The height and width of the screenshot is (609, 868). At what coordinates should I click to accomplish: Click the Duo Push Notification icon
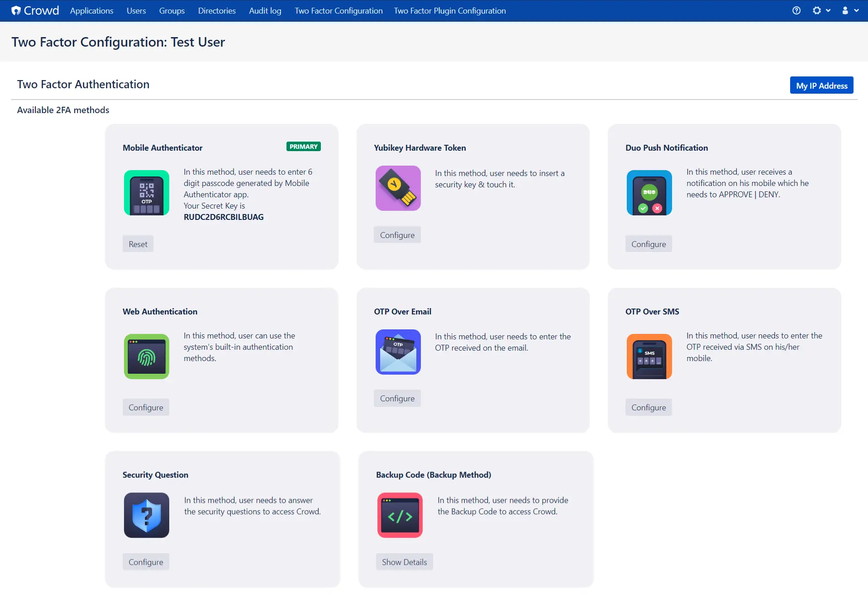[649, 193]
